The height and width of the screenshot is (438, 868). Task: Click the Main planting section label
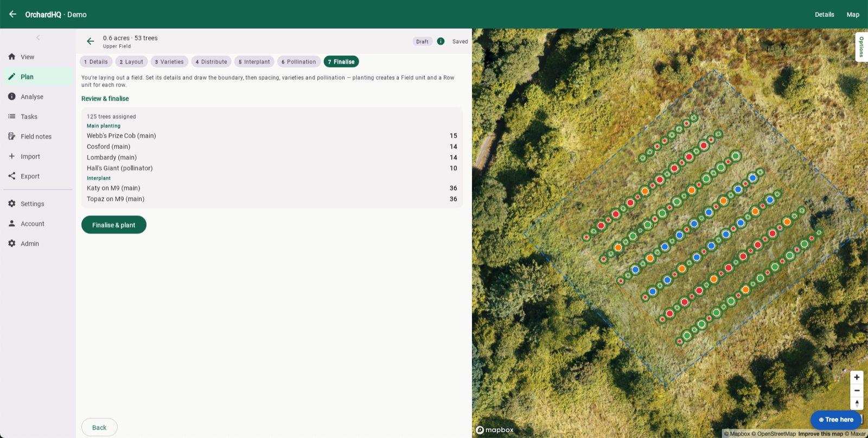[x=104, y=126]
